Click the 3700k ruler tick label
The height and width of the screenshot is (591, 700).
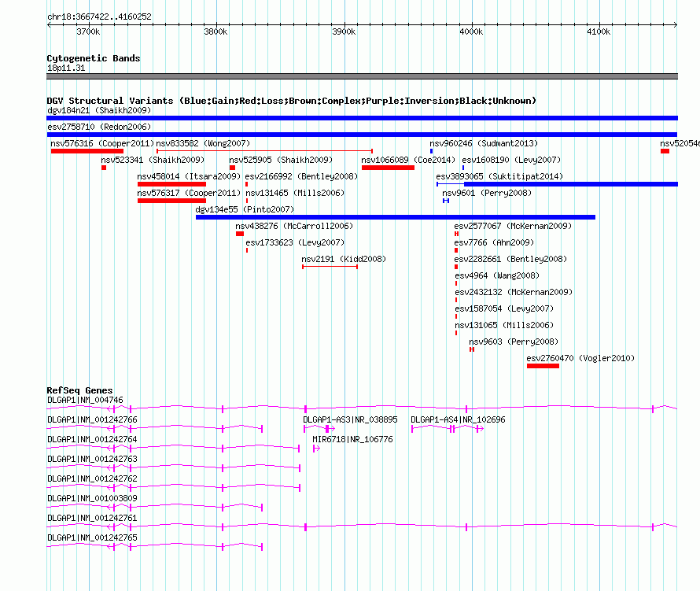coord(88,31)
